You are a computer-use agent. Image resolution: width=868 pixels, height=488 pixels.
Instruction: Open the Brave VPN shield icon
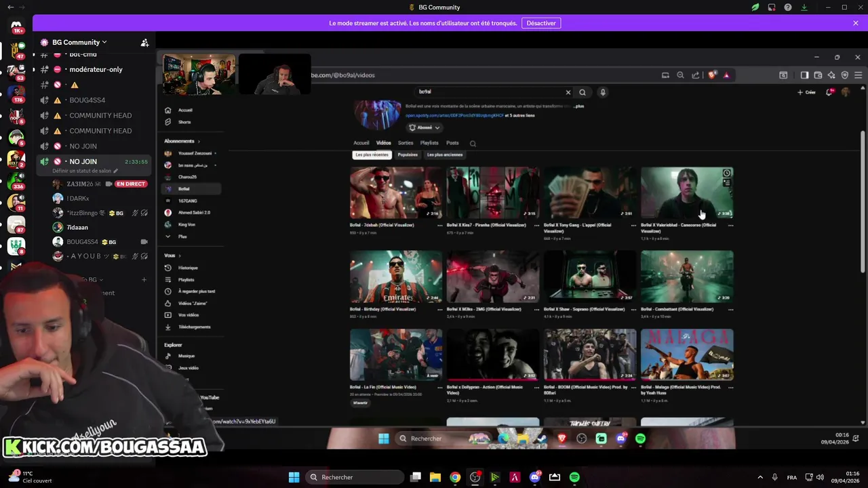click(845, 75)
